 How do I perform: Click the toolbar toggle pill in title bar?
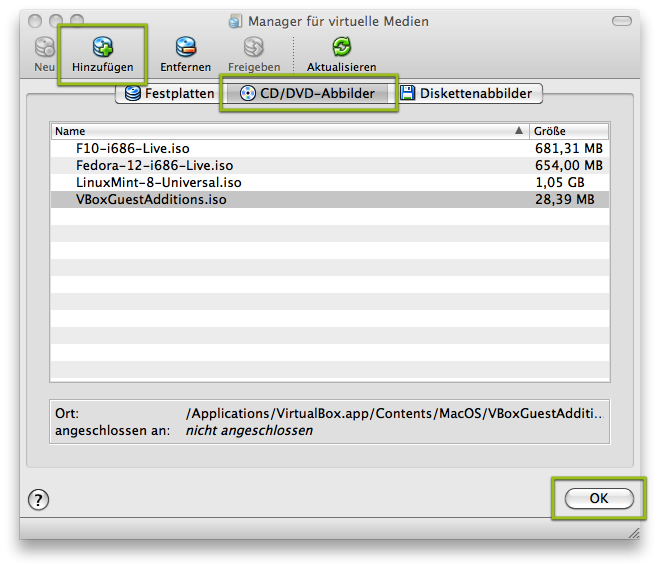[622, 21]
